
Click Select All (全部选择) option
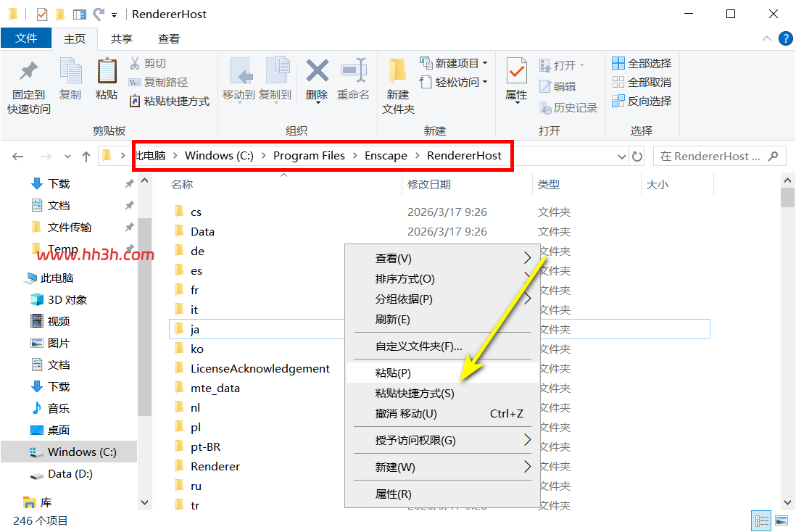[x=642, y=64]
